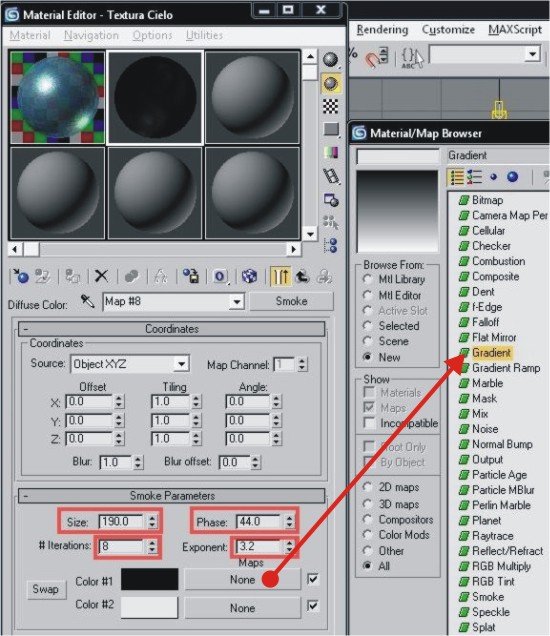Click the Go to Parent icon
Image resolution: width=550 pixels, height=636 pixels.
click(302, 276)
